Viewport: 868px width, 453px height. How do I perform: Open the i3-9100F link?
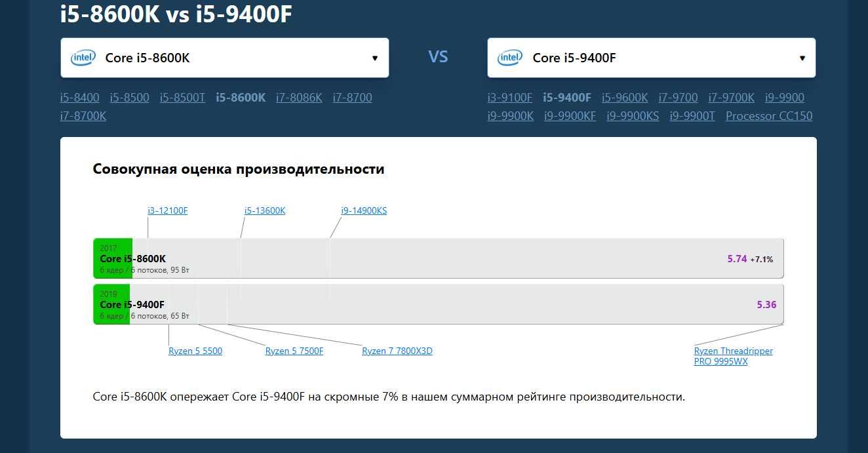tap(510, 98)
